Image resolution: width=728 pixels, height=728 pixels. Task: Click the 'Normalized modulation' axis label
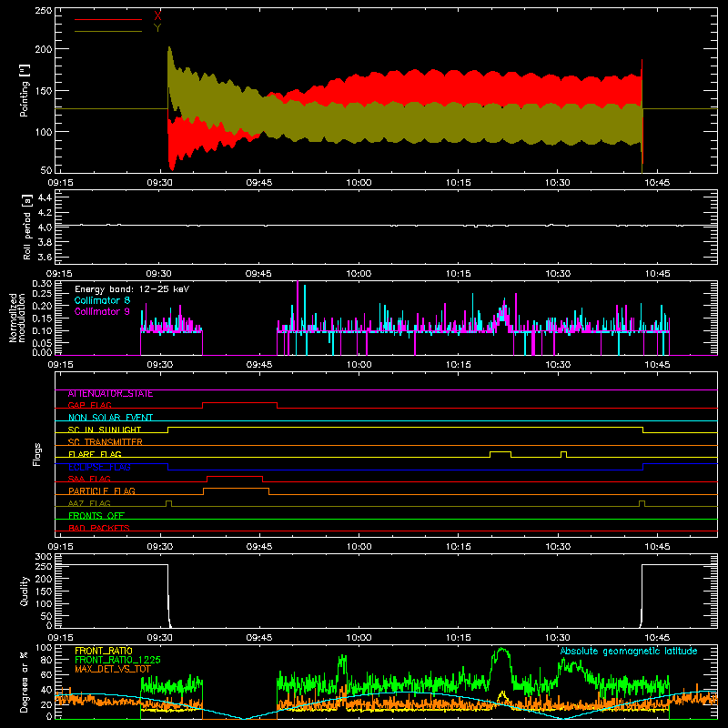tap(17, 318)
